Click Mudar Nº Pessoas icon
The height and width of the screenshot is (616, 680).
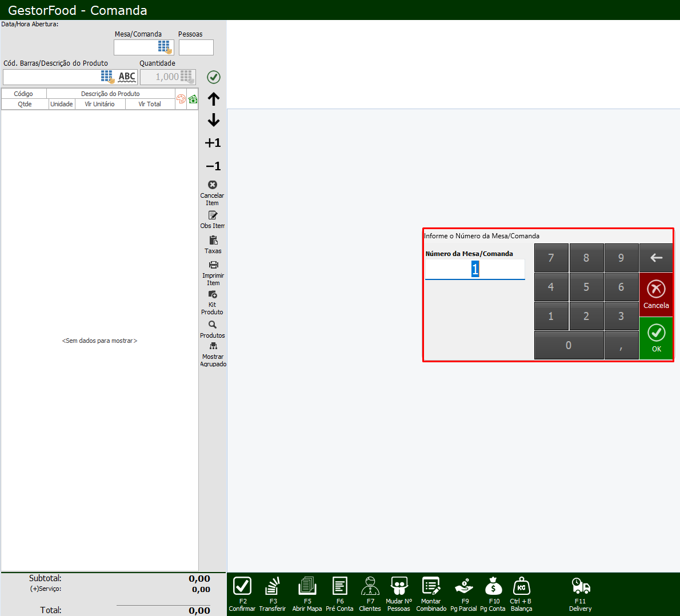click(399, 587)
